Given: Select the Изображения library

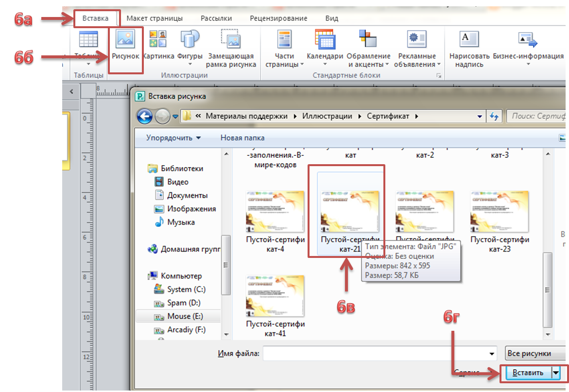Looking at the screenshot, I should click(185, 209).
